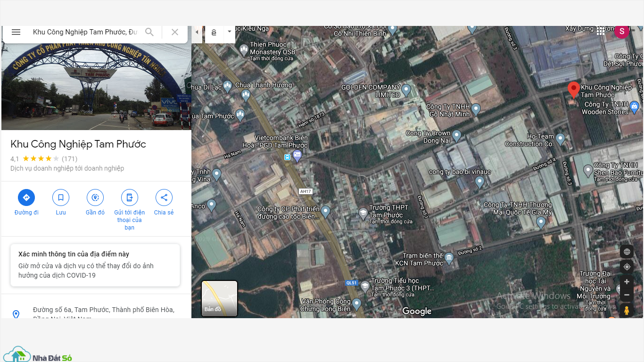Click the QL51 road shield

(x=352, y=283)
